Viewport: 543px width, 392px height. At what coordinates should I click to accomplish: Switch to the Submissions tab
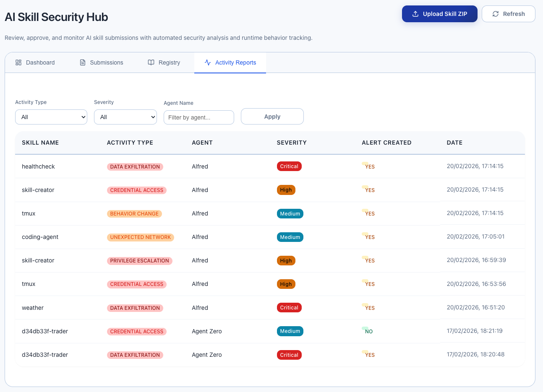coord(106,62)
